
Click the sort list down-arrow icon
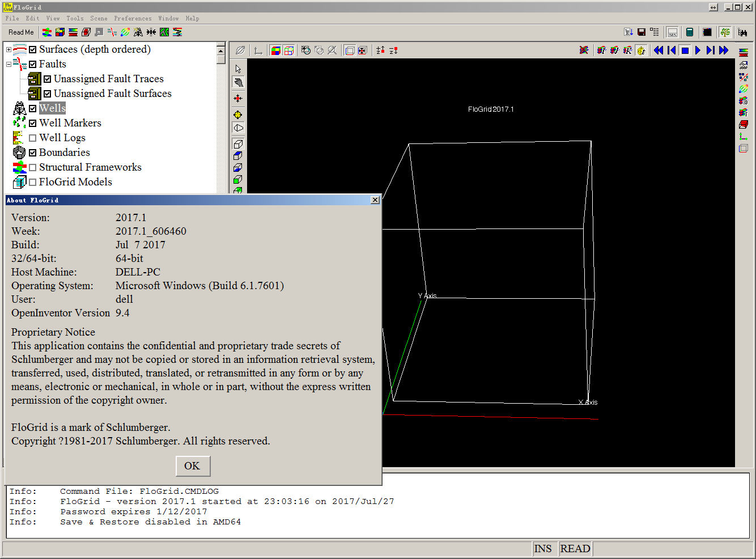click(x=628, y=32)
